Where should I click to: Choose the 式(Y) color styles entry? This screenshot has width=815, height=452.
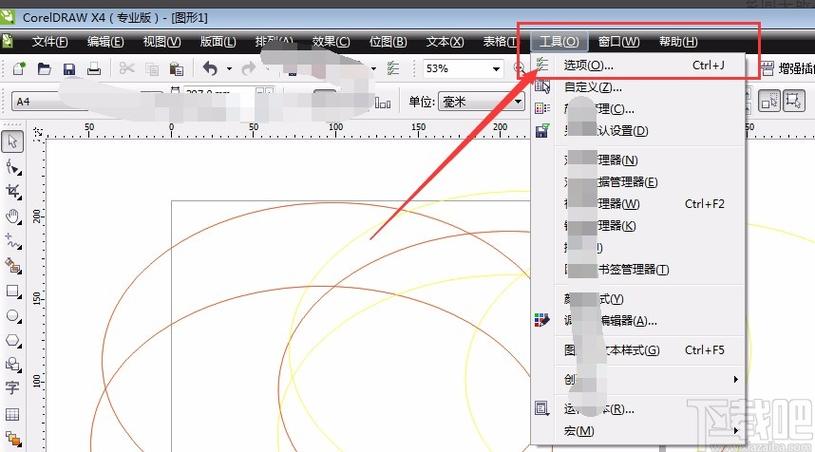pos(639,299)
